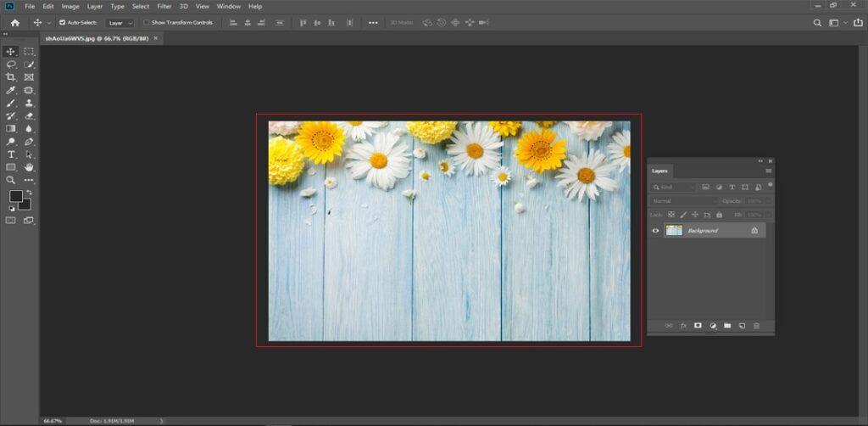Toggle lock transparent pixels

(x=671, y=215)
